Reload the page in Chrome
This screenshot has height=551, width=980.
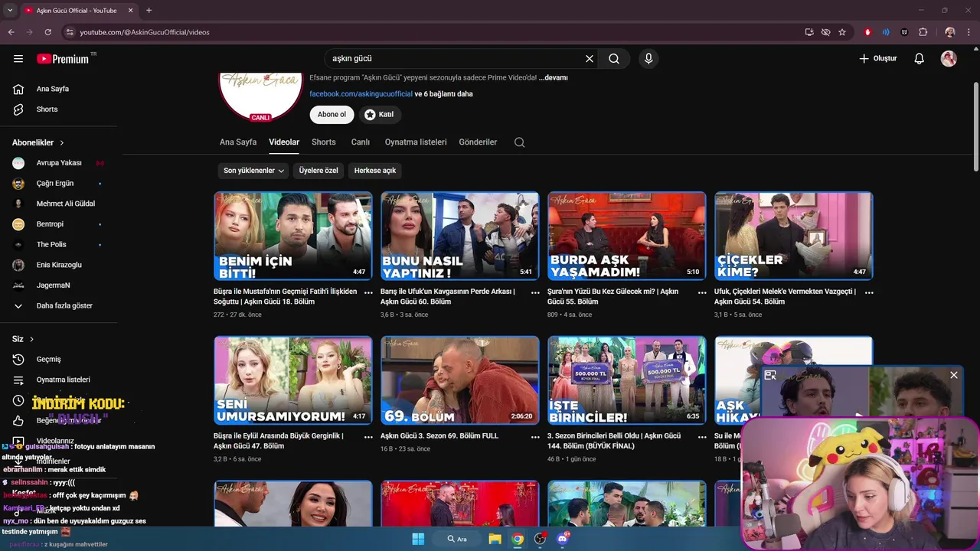[47, 32]
